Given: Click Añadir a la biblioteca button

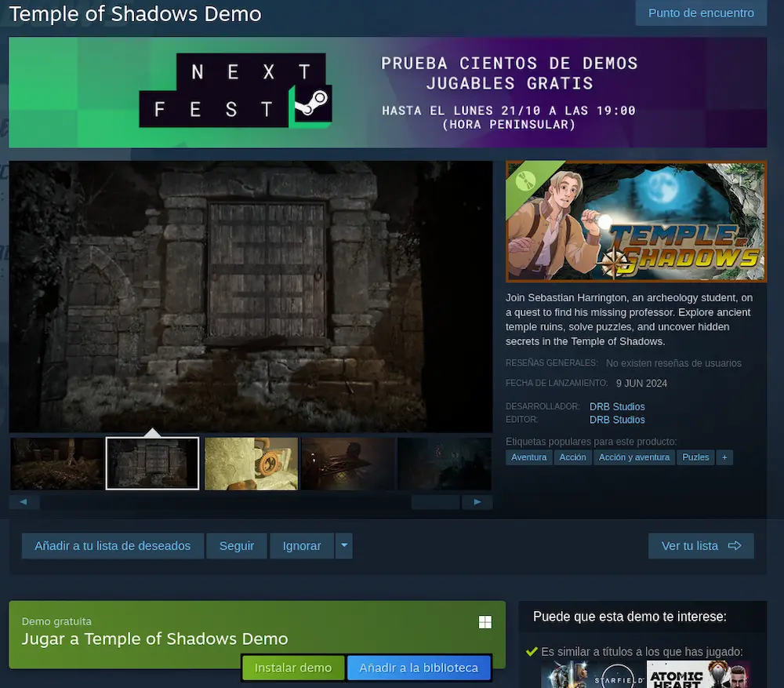Looking at the screenshot, I should click(419, 668).
